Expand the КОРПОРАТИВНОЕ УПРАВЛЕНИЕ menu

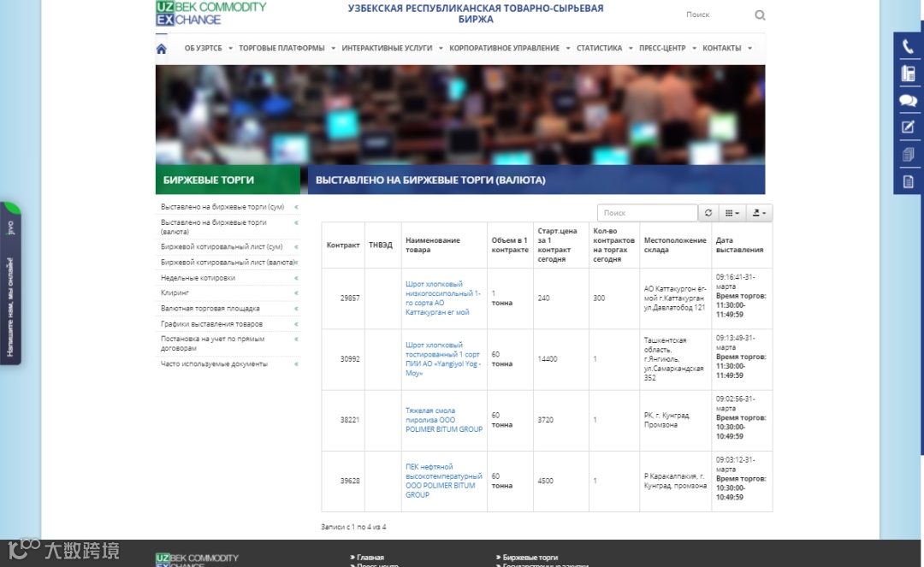pos(505,48)
